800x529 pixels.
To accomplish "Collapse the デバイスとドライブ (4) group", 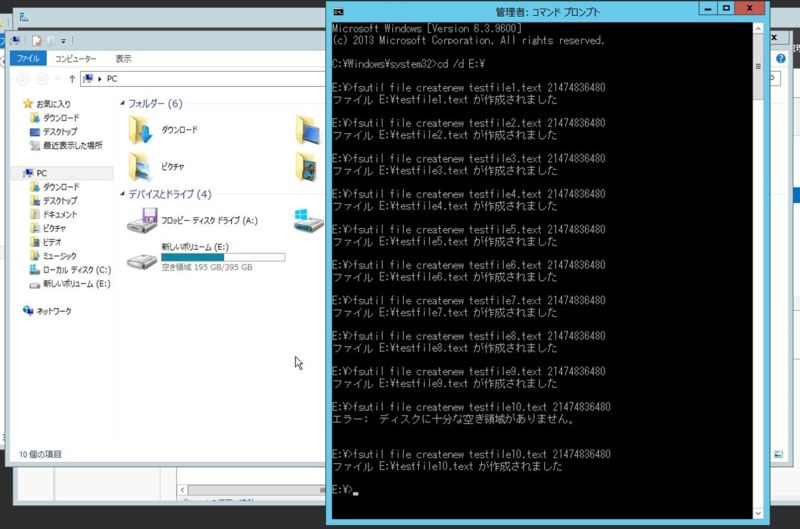I will (x=122, y=194).
